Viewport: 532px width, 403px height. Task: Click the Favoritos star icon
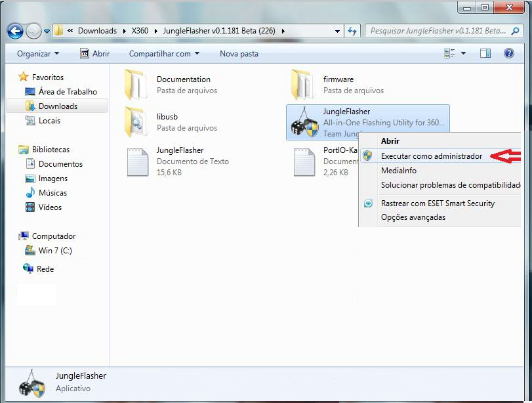(x=24, y=77)
